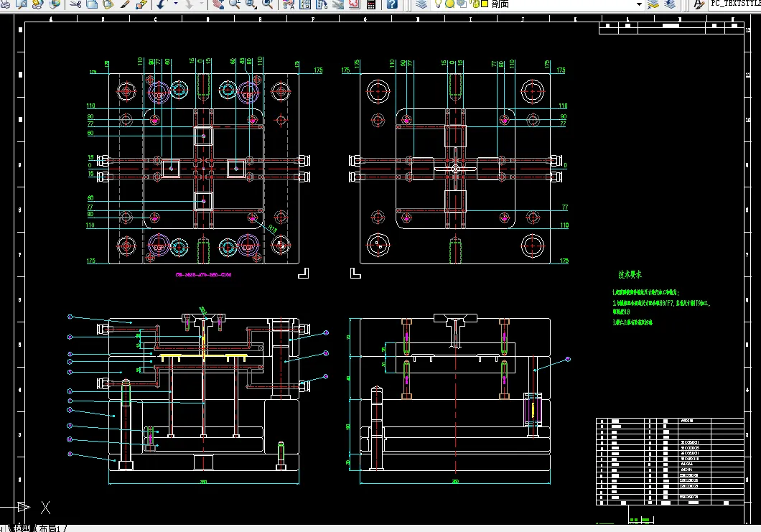Image resolution: width=761 pixels, height=532 pixels.
Task: Open the Properties palette icon
Action: (x=289, y=4)
